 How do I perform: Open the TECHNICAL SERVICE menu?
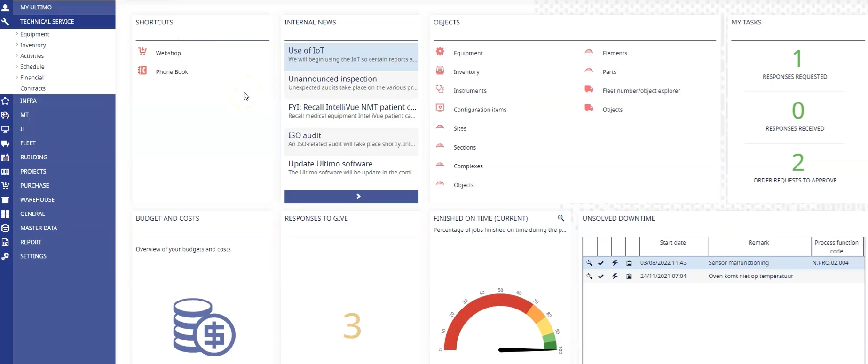tap(47, 22)
